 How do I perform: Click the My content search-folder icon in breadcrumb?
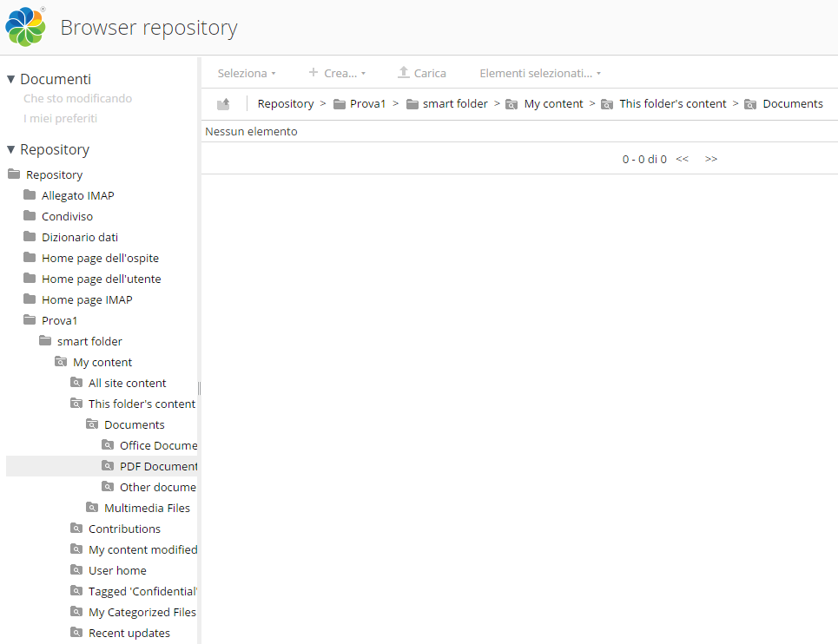click(x=511, y=104)
